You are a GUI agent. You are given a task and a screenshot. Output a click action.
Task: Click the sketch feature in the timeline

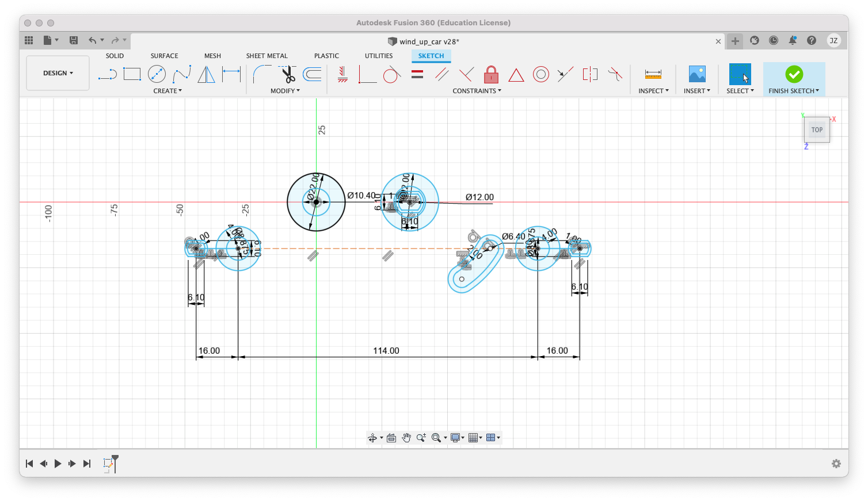pos(108,464)
